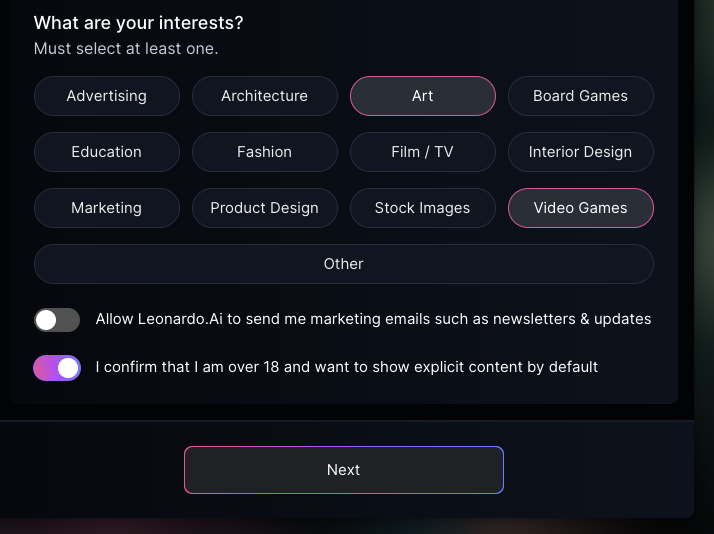The height and width of the screenshot is (534, 714).
Task: Choose the Stock Images interest
Action: point(423,208)
